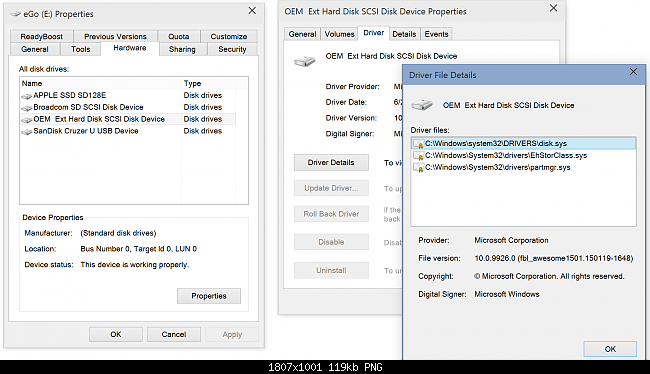Click the SanDisk Cruzer U USB Device icon
The width and height of the screenshot is (650, 374).
pyautogui.click(x=27, y=132)
